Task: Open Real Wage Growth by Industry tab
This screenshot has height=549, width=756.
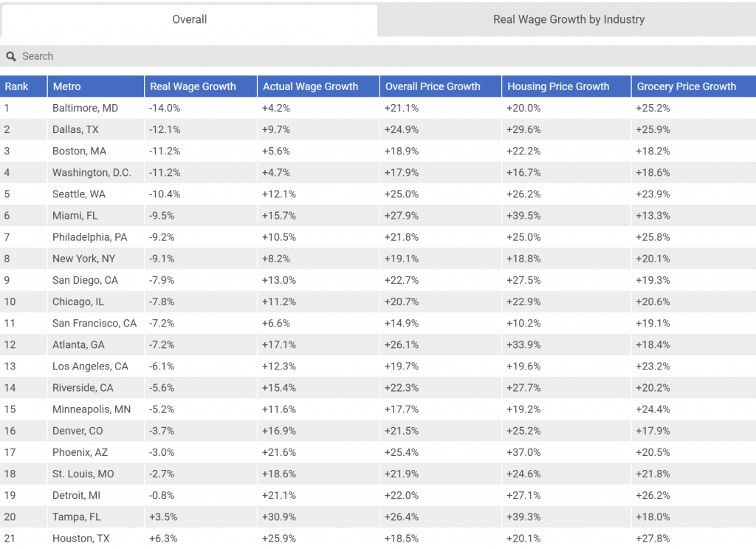Action: tap(568, 20)
